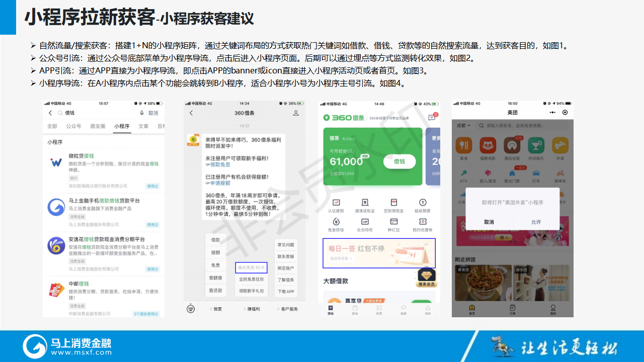Screen dimensions: 644x362
Task: Open the 美团 mini program three-dot menu
Action: click(553, 112)
